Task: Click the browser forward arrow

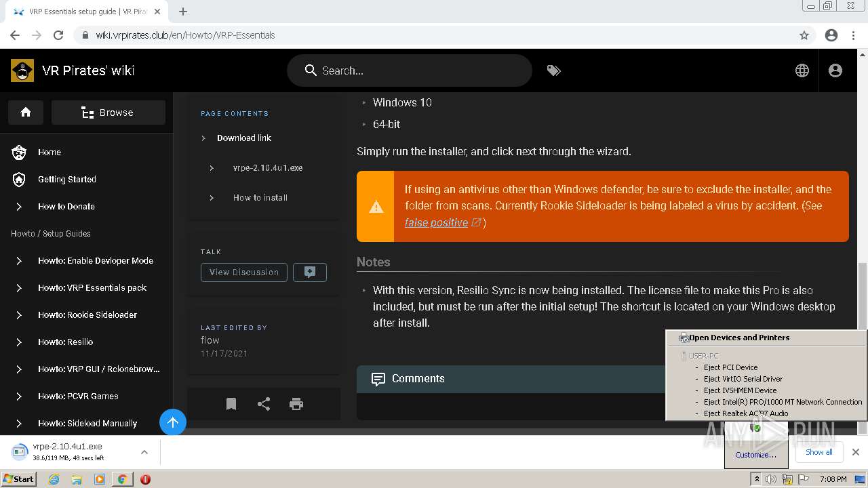Action: coord(37,35)
